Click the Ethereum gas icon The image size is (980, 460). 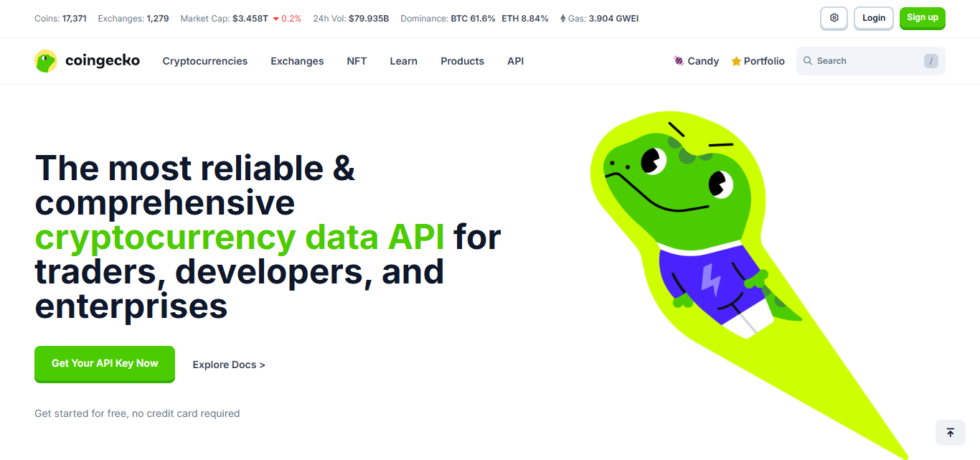pyautogui.click(x=562, y=18)
